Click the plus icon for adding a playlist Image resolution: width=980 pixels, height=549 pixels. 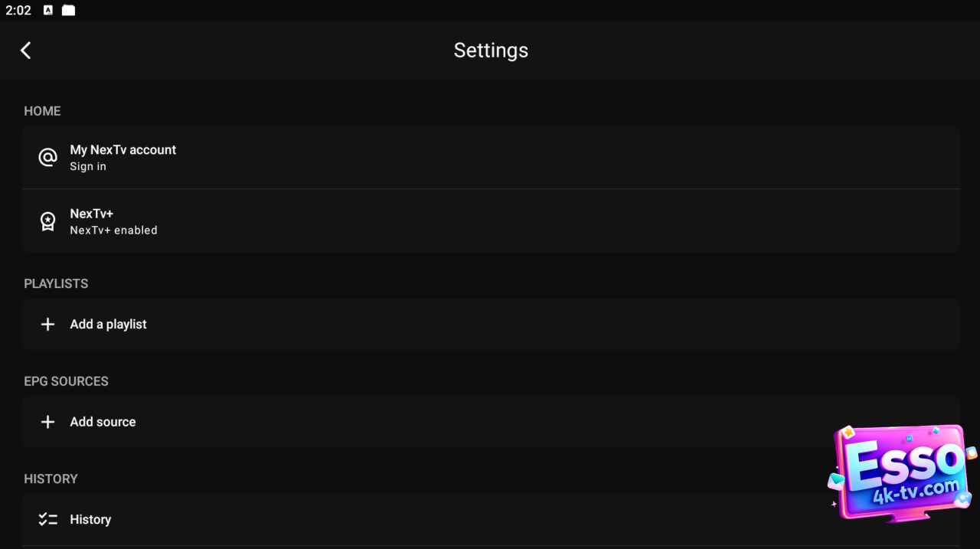47,324
